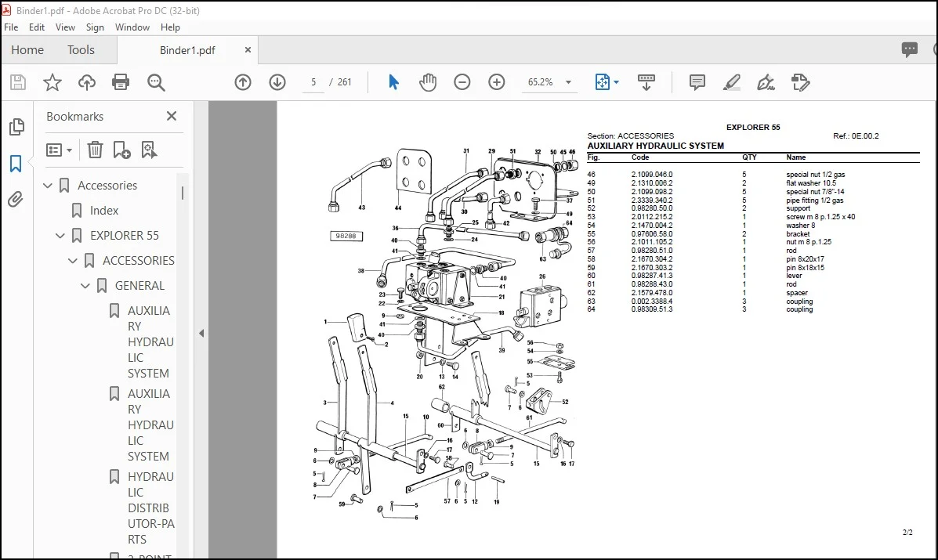Select the Binder1.pdf document tab

(x=187, y=50)
